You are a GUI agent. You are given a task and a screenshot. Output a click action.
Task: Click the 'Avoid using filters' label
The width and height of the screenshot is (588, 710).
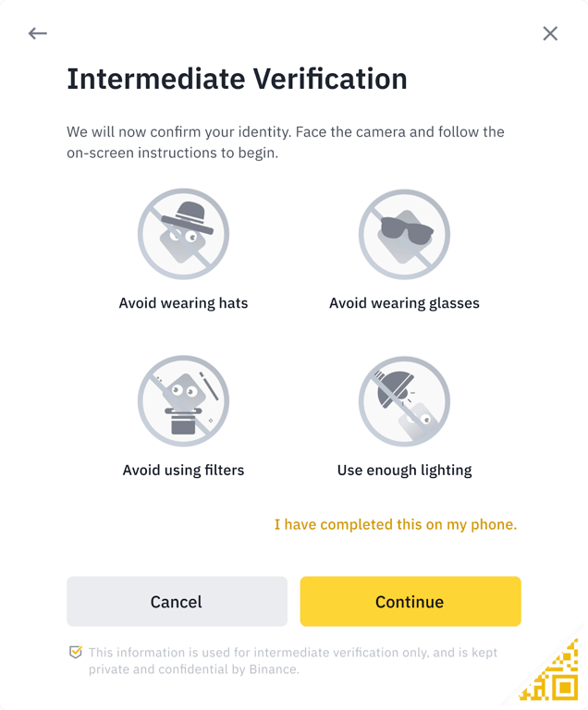pos(183,470)
